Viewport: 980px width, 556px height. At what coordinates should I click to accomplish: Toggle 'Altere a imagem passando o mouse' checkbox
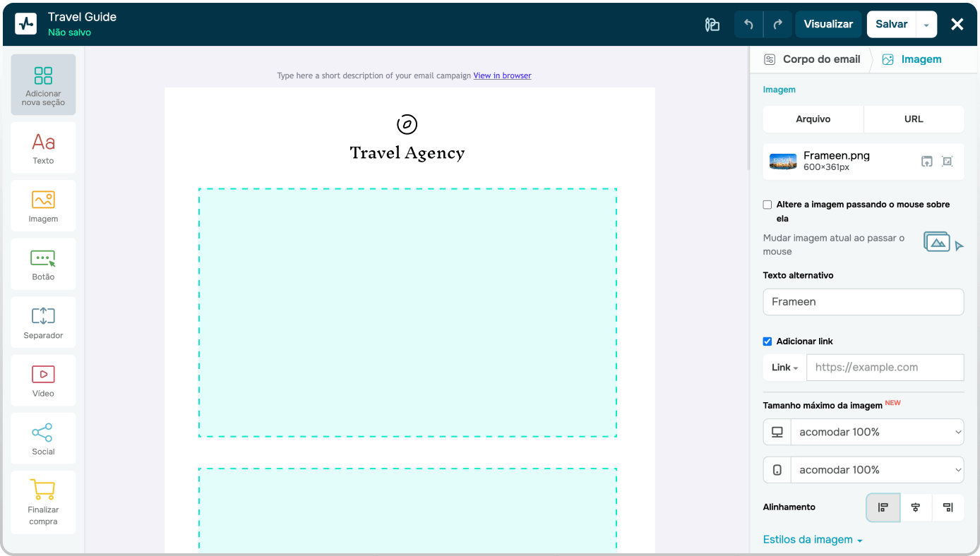point(767,205)
